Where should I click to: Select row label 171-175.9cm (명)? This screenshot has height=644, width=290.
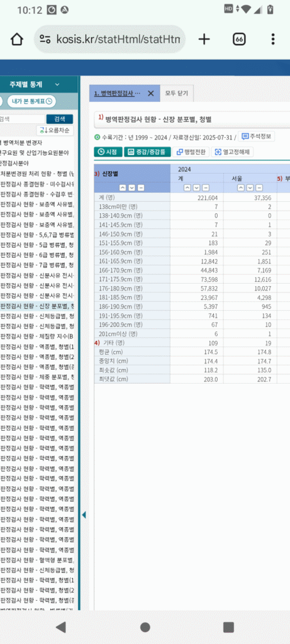[x=120, y=280]
